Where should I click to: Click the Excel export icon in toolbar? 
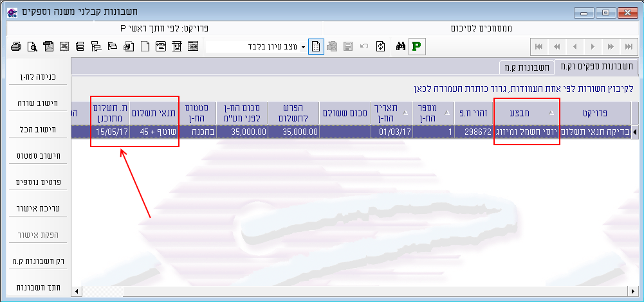(64, 46)
